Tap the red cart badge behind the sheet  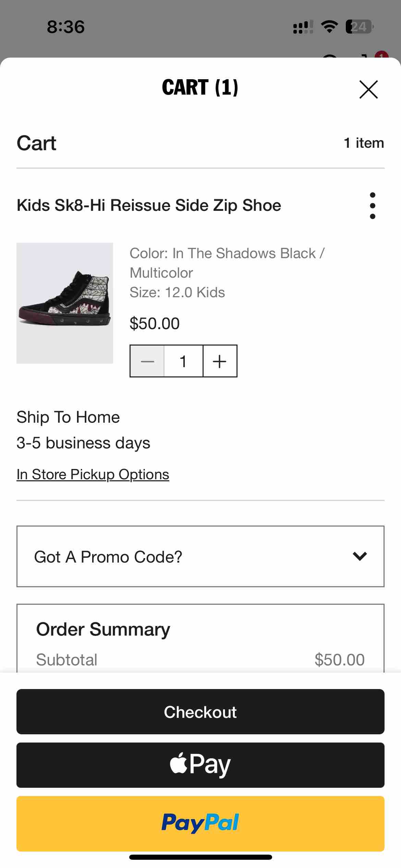381,55
